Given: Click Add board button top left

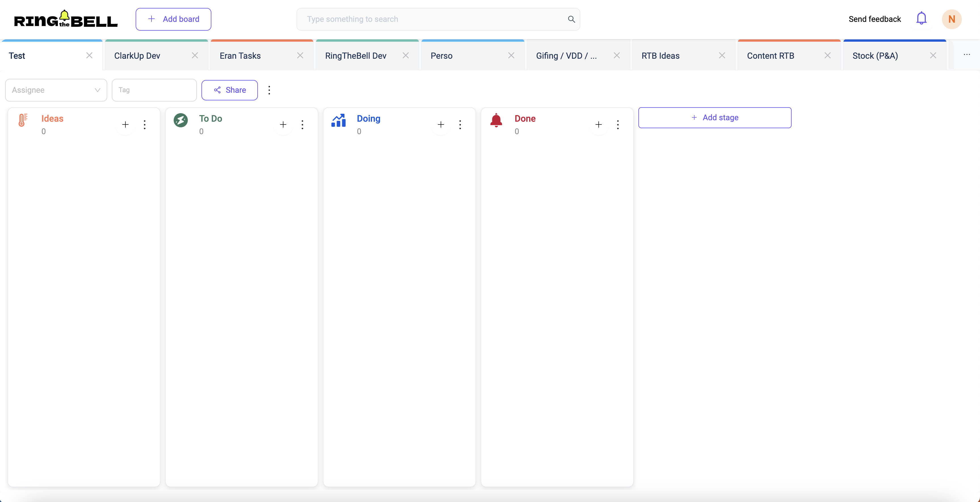Looking at the screenshot, I should pos(173,18).
